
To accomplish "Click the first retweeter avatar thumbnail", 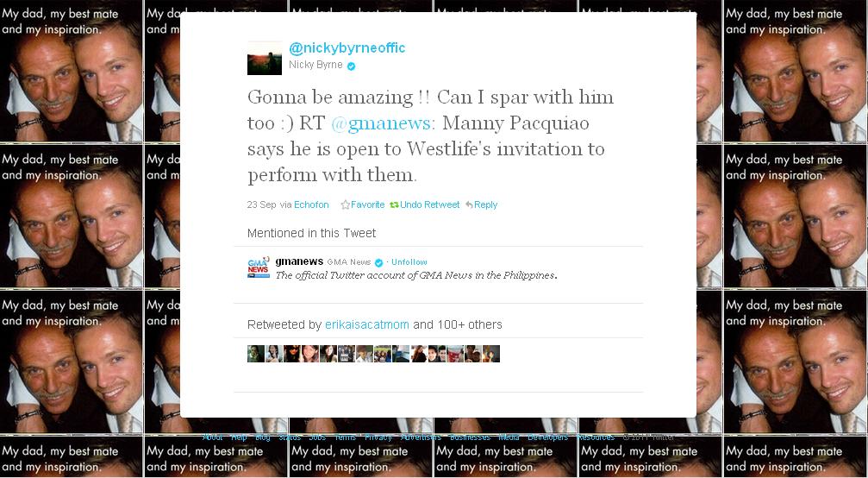I will coord(256,354).
